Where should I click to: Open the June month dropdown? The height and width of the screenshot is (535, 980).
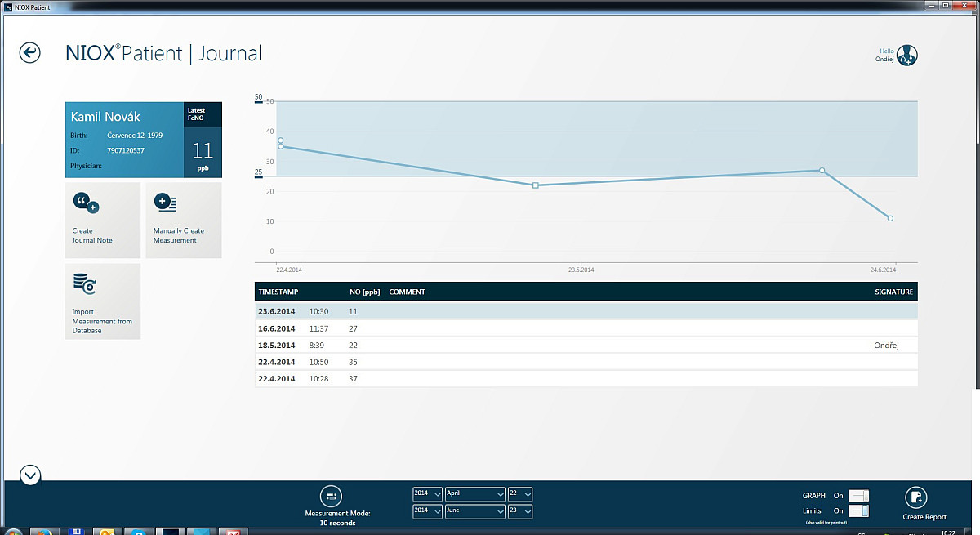[x=474, y=511]
